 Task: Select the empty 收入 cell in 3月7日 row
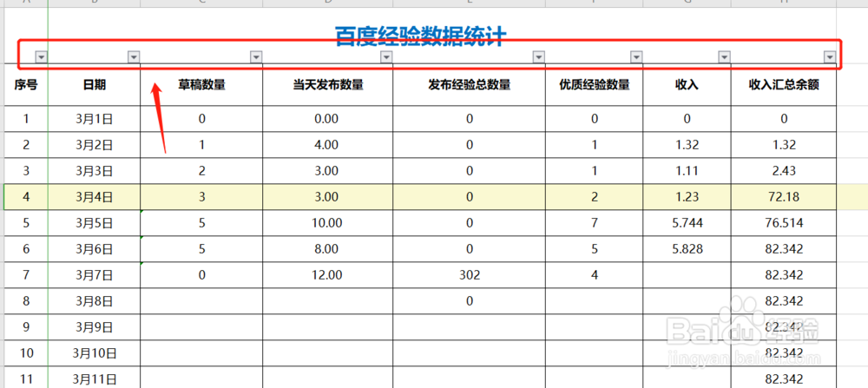point(687,275)
